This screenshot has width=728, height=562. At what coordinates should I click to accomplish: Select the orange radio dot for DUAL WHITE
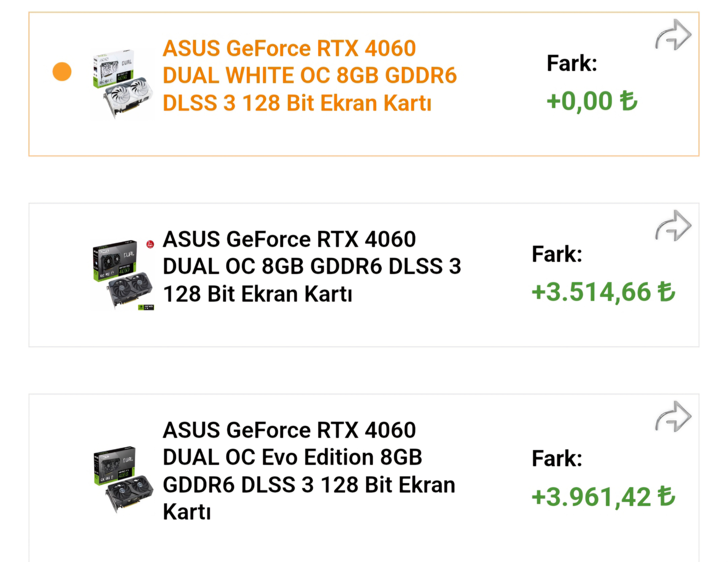(x=62, y=72)
